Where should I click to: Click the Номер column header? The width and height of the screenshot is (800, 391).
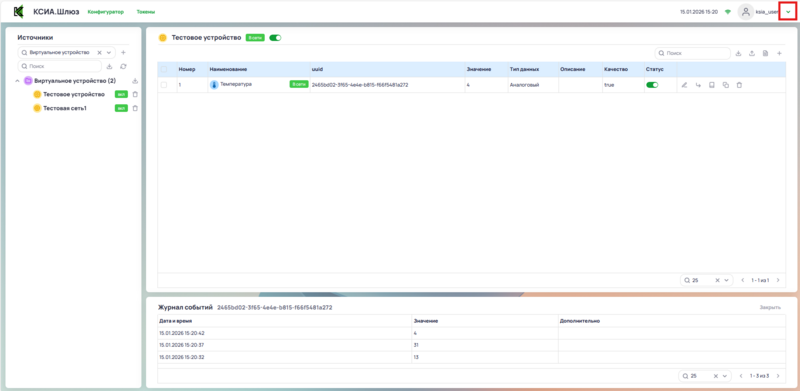[187, 69]
